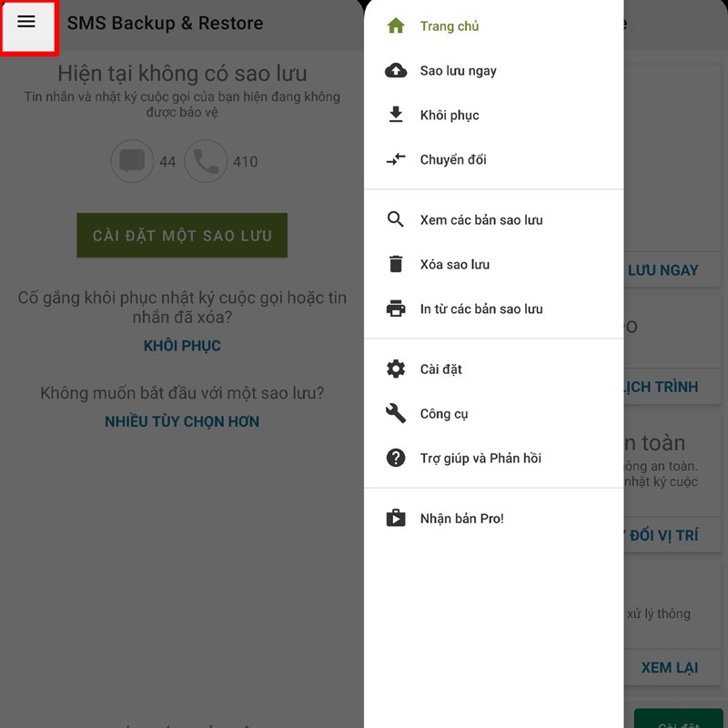Tap the cloud upload backup icon
728x728 pixels.
point(396,71)
